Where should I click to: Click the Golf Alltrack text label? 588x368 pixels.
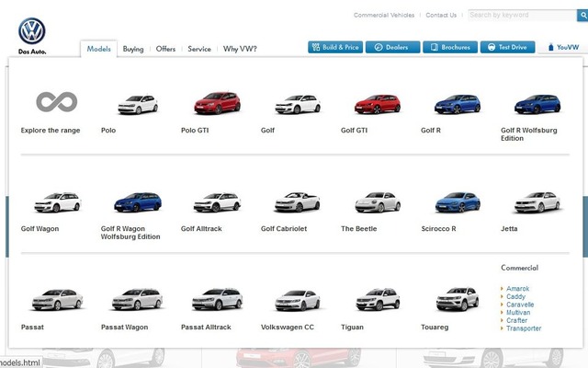point(201,229)
